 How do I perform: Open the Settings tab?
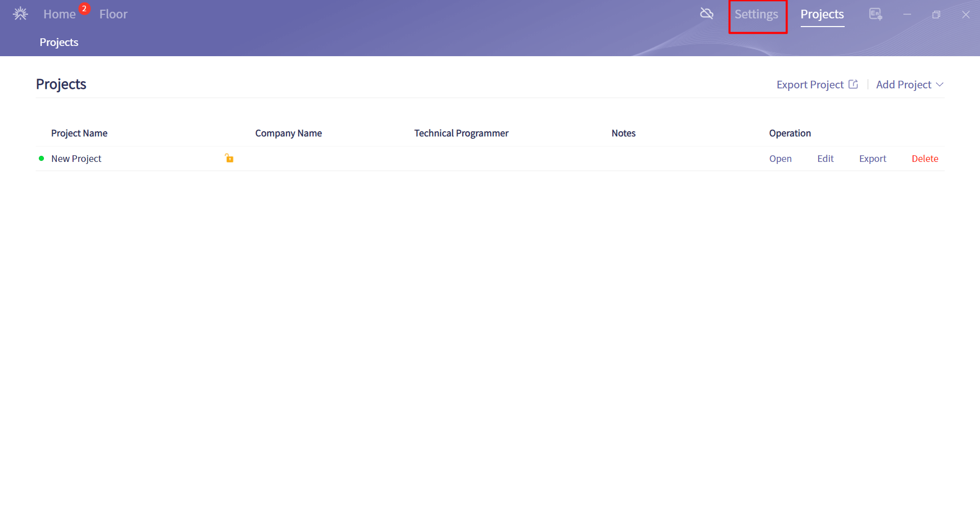[756, 14]
